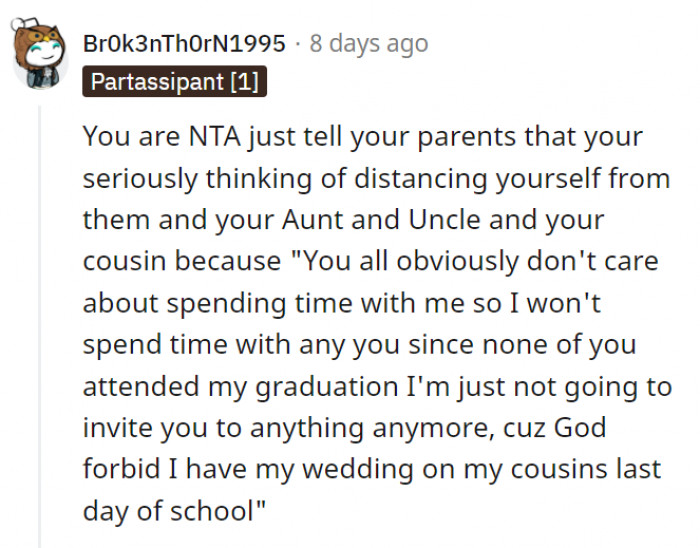Select the Partassipant [1] flair badge
The height and width of the screenshot is (548, 700).
point(174,82)
